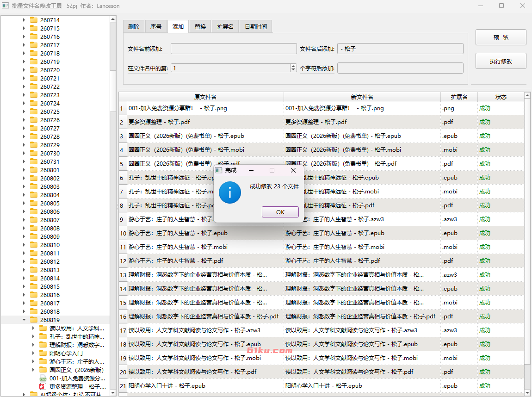Increase the character position spinner value
532x397 pixels.
(293, 66)
